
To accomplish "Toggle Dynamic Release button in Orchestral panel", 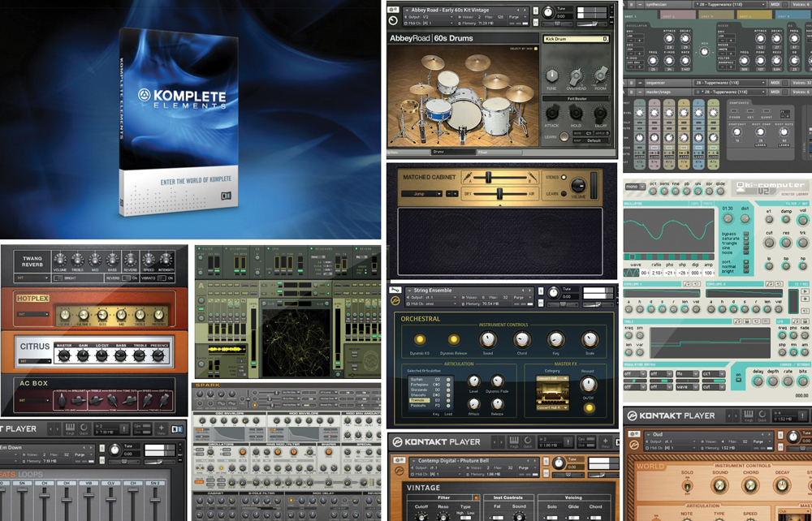I will tap(453, 339).
